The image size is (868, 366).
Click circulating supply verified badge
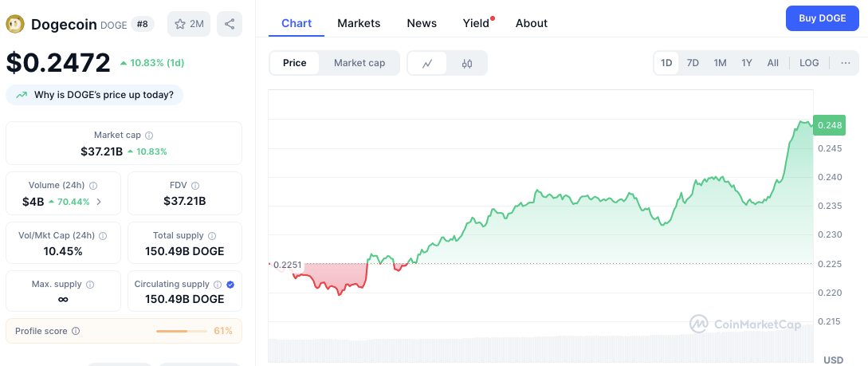coord(230,284)
